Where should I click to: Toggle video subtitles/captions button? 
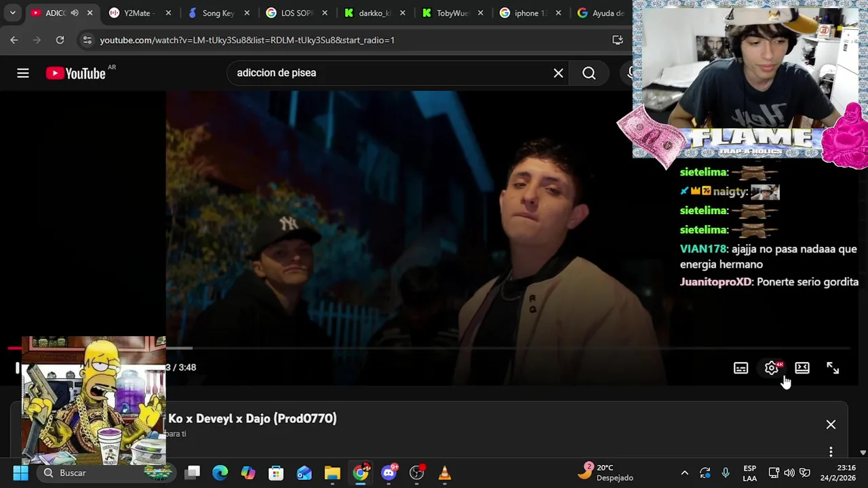741,368
